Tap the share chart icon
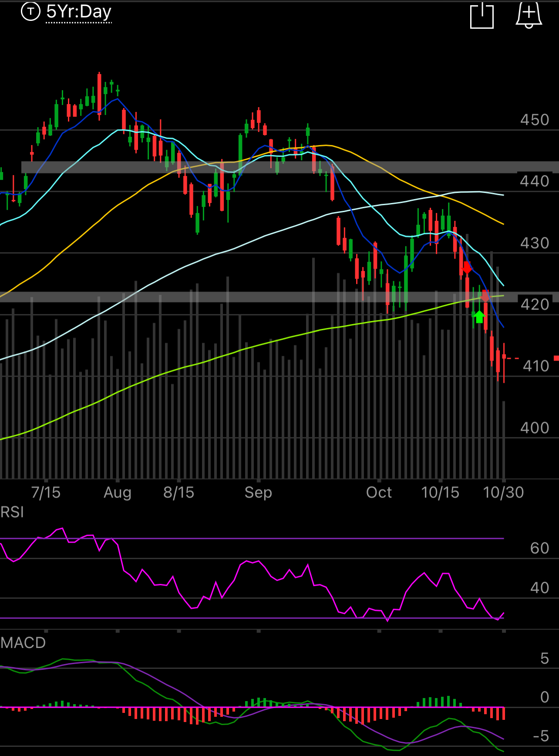 (482, 16)
